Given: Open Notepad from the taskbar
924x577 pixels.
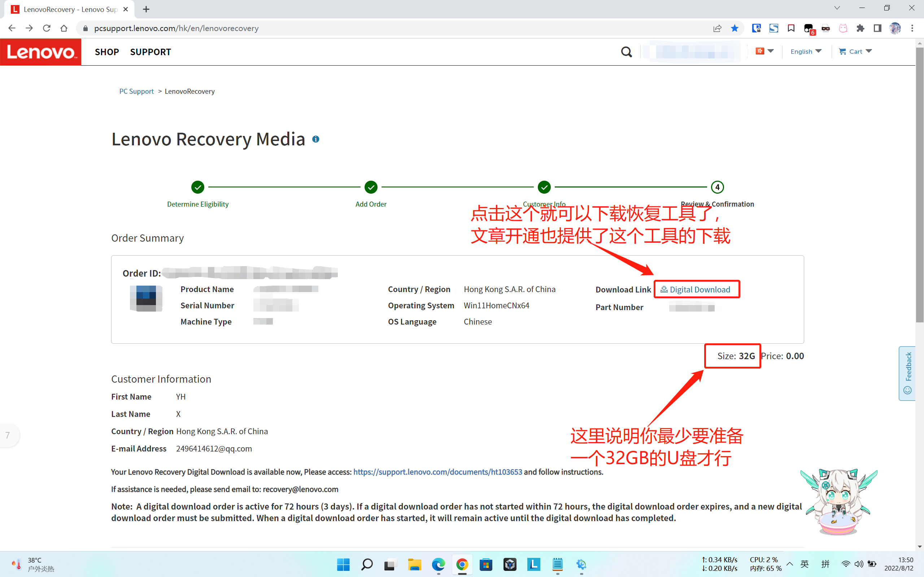Looking at the screenshot, I should pyautogui.click(x=557, y=564).
